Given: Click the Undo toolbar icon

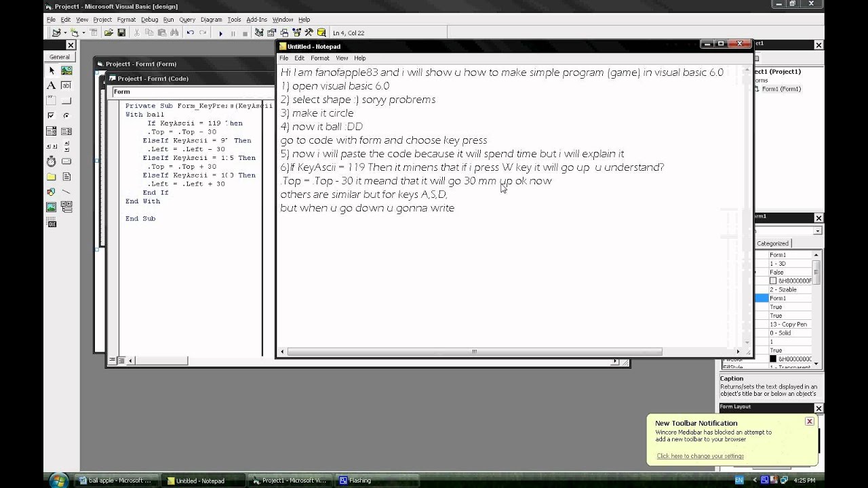Looking at the screenshot, I should pos(190,33).
